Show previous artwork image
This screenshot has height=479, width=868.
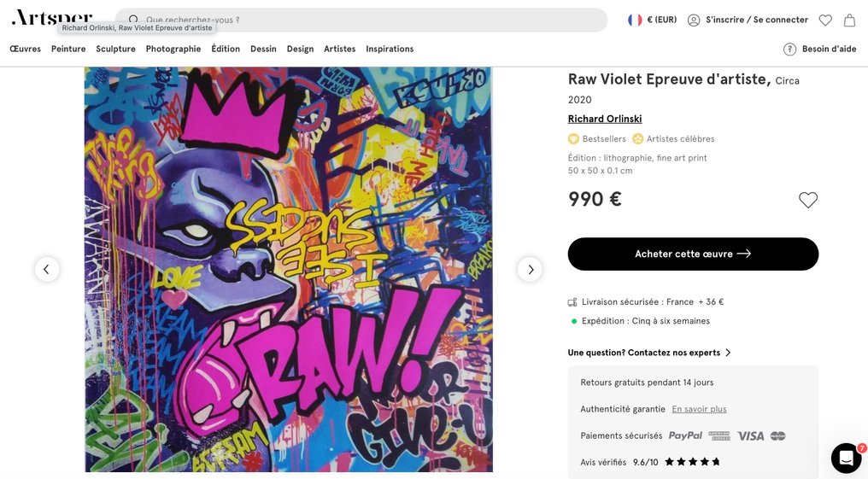coord(47,270)
